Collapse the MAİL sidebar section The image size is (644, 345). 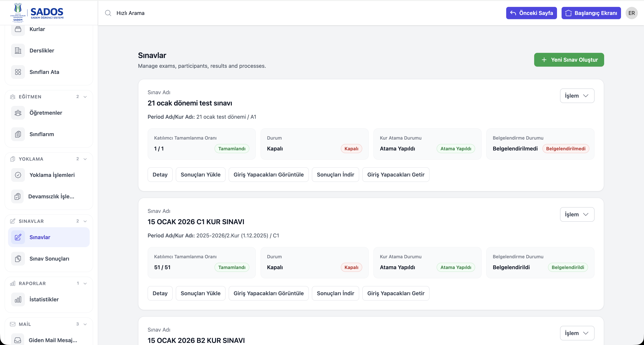[x=85, y=324]
